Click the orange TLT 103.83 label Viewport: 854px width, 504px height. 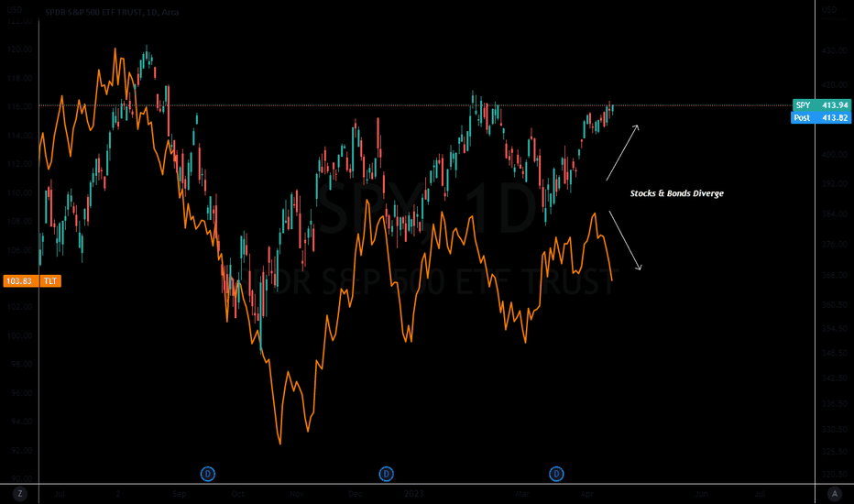coord(32,281)
